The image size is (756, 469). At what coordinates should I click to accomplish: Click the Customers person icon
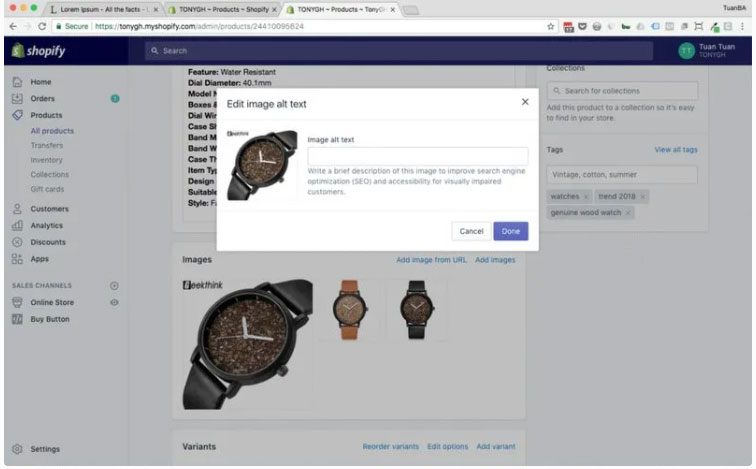tap(17, 209)
